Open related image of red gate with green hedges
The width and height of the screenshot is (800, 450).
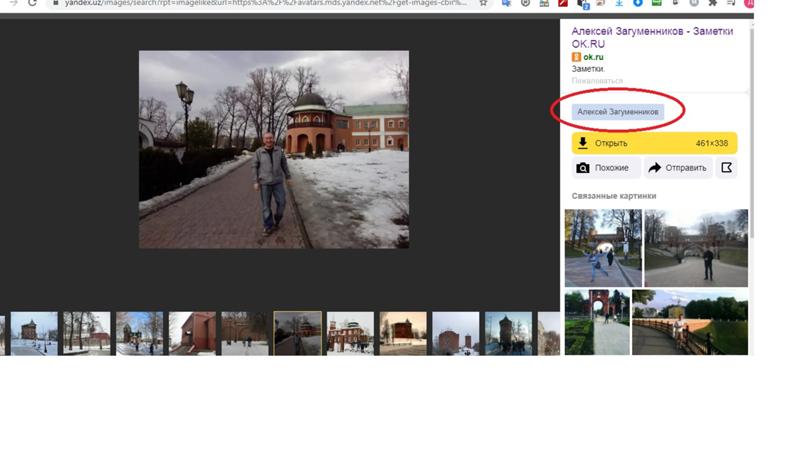[597, 322]
